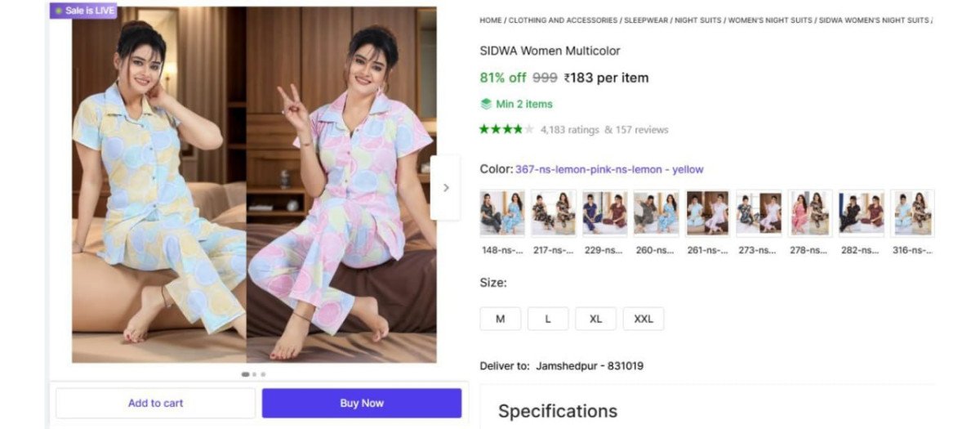Add the night suit to cart

[x=155, y=403]
